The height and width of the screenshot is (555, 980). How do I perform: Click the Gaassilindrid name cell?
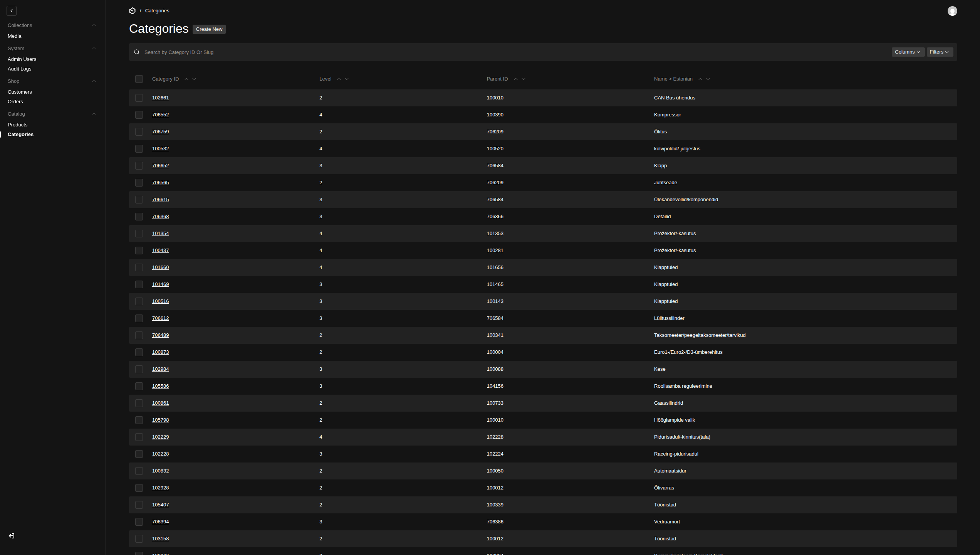click(668, 403)
